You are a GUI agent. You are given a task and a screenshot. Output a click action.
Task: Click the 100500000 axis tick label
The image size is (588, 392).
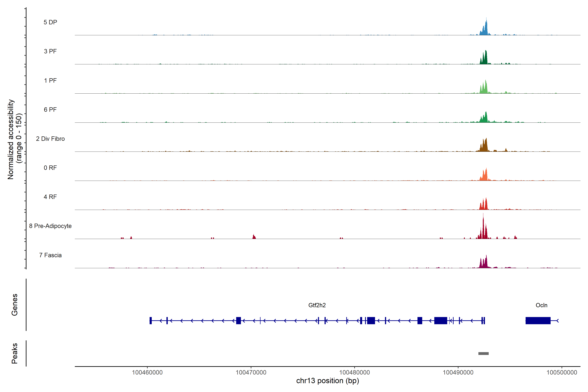pos(562,373)
